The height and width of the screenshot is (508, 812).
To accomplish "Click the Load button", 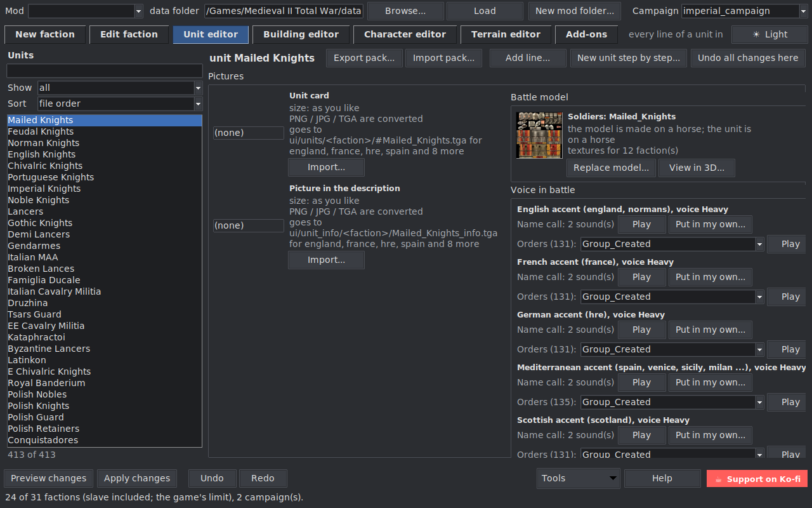I will coord(485,11).
